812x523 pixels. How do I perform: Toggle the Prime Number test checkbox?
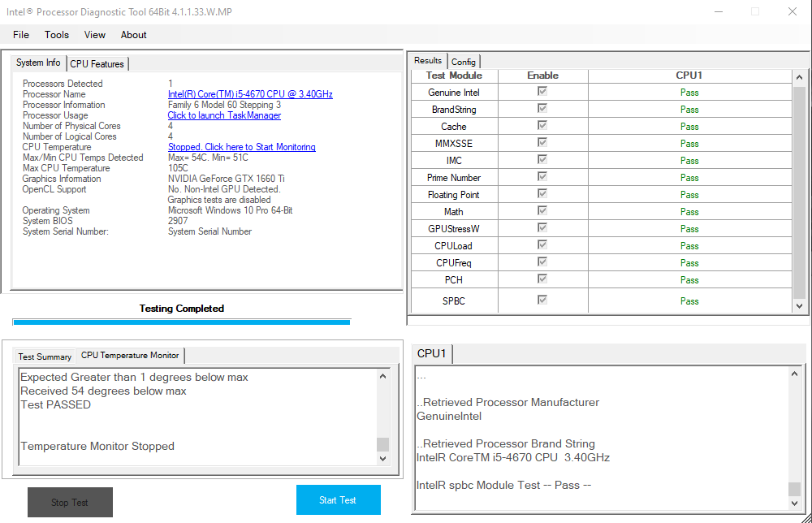point(542,176)
